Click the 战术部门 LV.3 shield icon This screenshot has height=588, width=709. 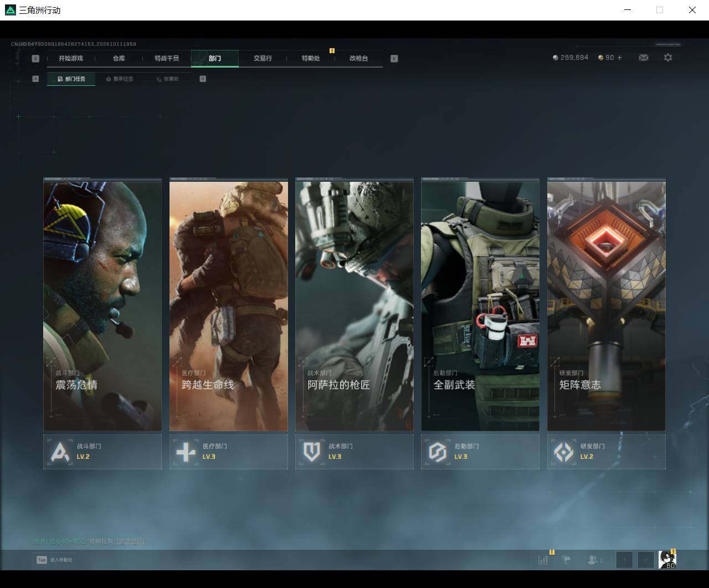click(312, 452)
